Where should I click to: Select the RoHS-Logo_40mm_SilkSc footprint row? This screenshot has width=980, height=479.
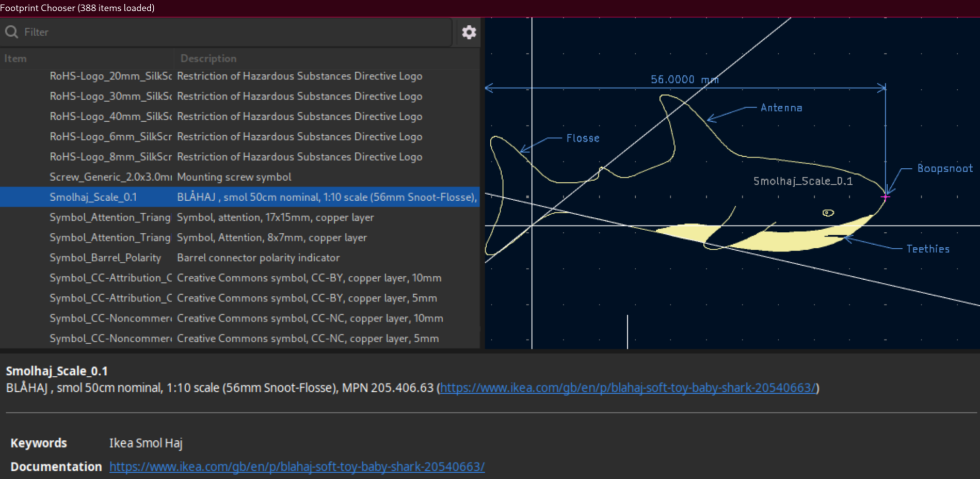click(240, 116)
